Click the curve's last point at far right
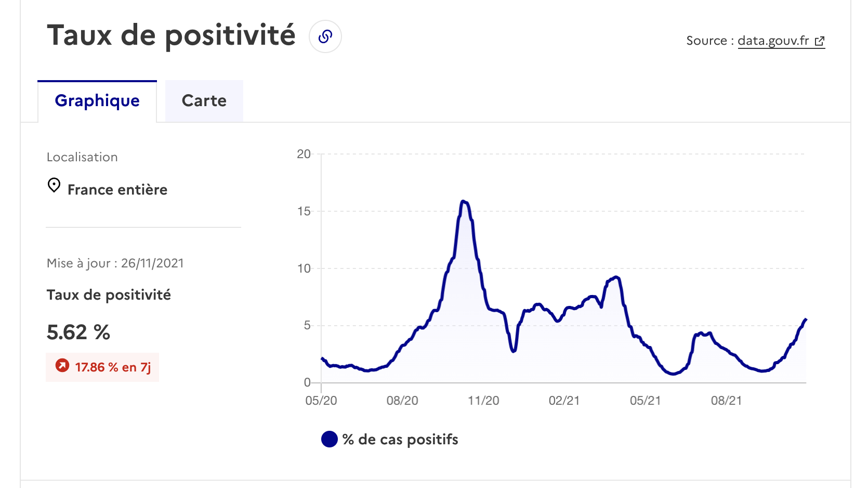 [806, 319]
